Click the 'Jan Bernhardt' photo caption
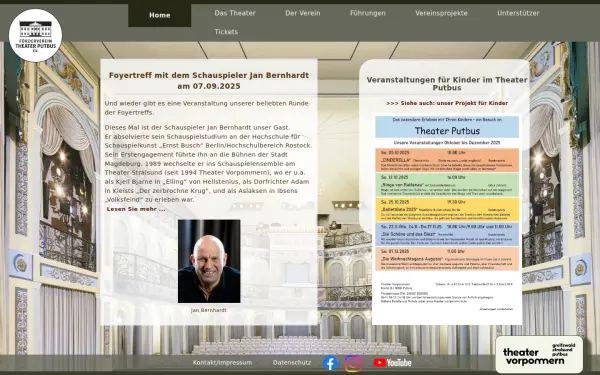 pyautogui.click(x=209, y=310)
